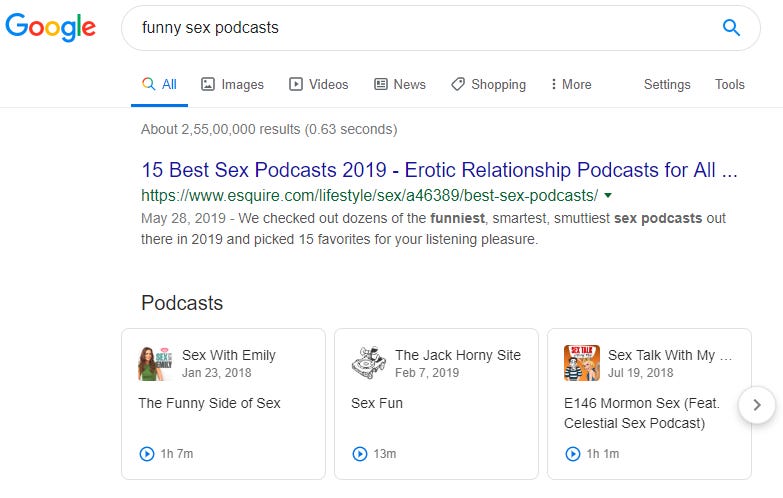Expand the More menu

571,84
